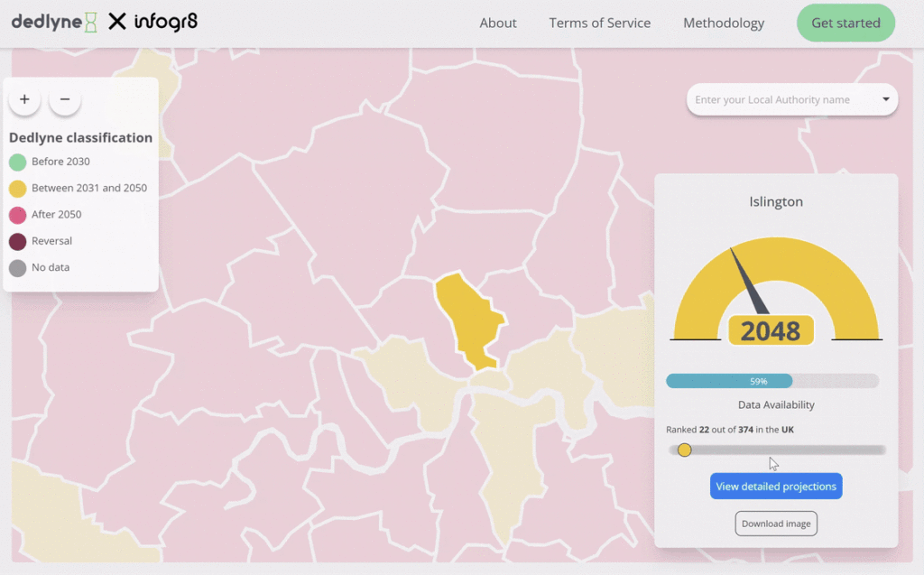The height and width of the screenshot is (575, 924).
Task: Go to the Terms of Service page
Action: [x=600, y=23]
